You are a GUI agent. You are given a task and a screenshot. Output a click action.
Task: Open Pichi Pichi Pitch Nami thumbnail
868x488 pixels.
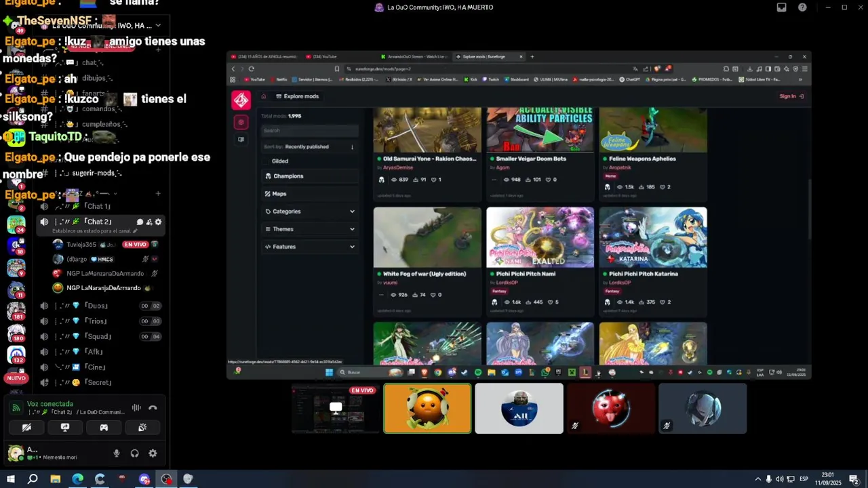coord(540,237)
